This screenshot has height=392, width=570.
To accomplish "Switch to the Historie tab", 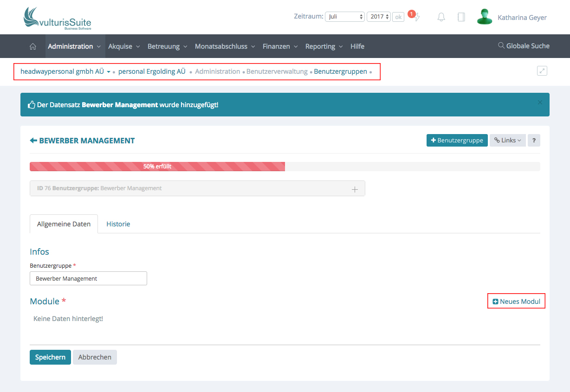I will point(118,224).
